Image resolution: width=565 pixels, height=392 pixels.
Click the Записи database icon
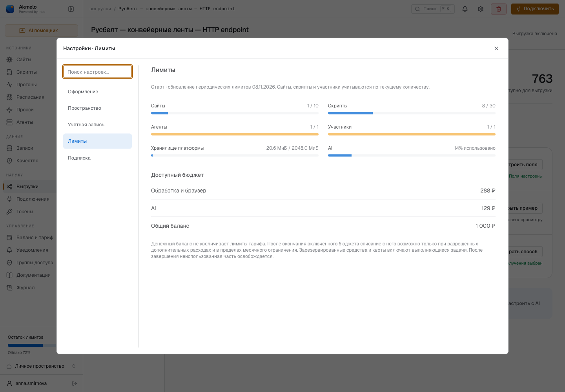coord(9,148)
